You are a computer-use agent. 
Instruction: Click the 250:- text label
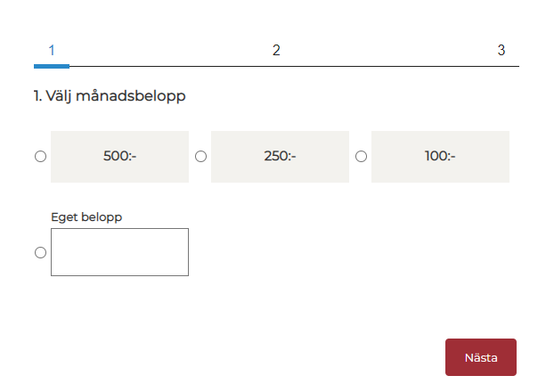[280, 157]
